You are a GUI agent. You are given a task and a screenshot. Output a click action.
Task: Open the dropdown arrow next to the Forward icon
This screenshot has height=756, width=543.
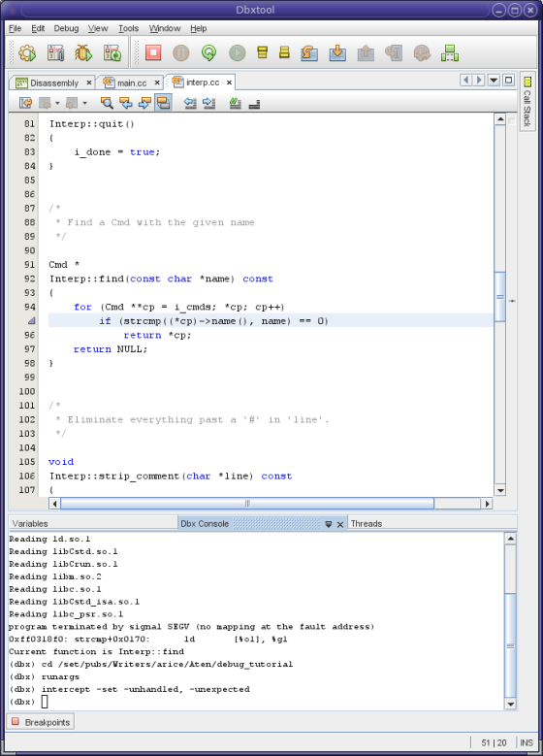84,103
